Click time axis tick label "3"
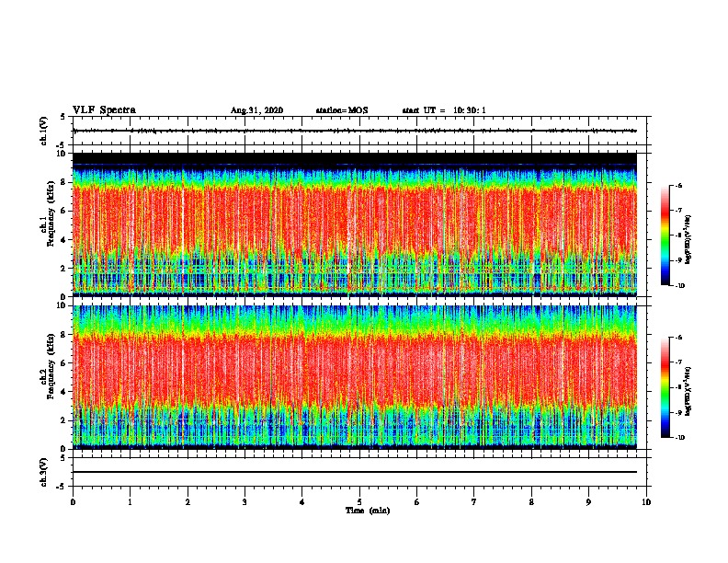Image resolution: width=728 pixels, height=563 pixels. 245,502
